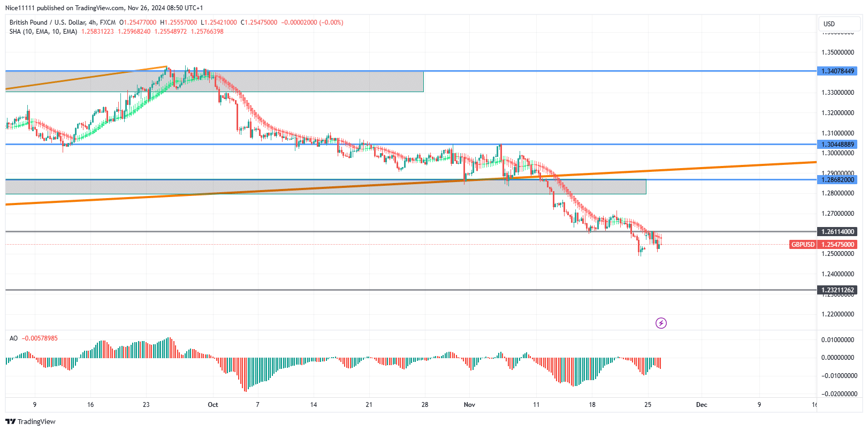Viewport: 868px width, 431px height.
Task: Click the 14 date on time axis
Action: pyautogui.click(x=314, y=405)
